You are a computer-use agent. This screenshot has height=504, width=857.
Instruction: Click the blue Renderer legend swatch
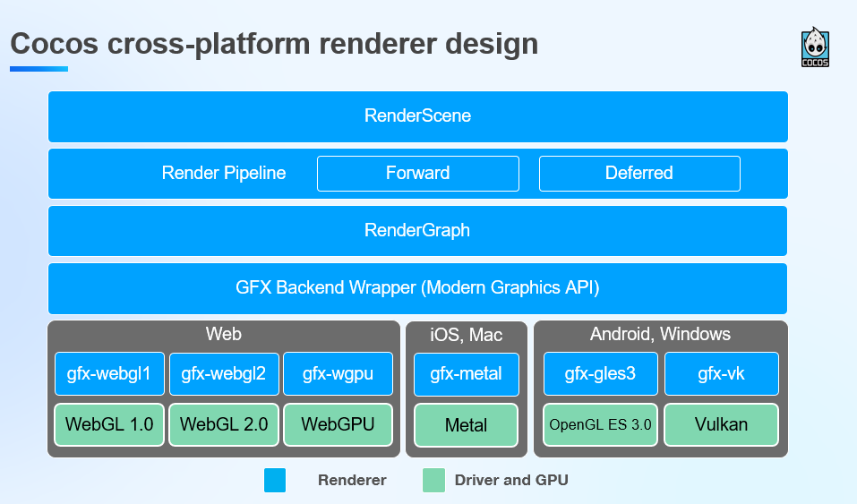[x=275, y=480]
